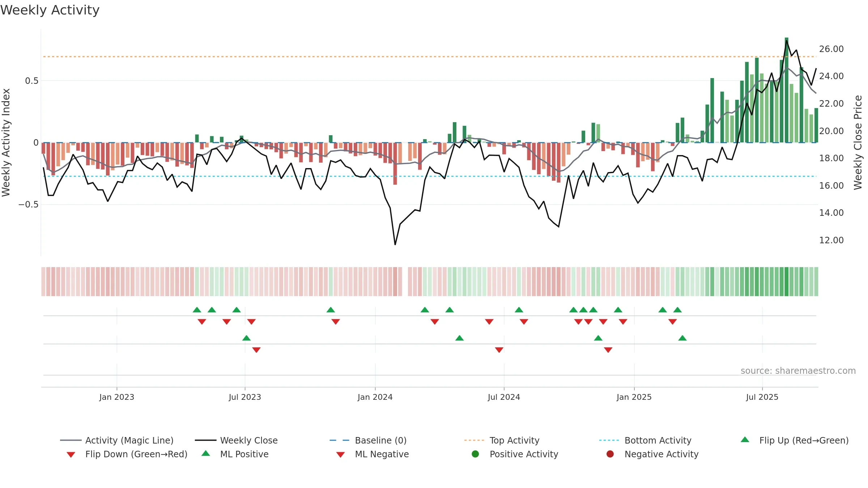
Task: Click the ML positive triangle marker near Jul 2023
Action: click(x=246, y=338)
